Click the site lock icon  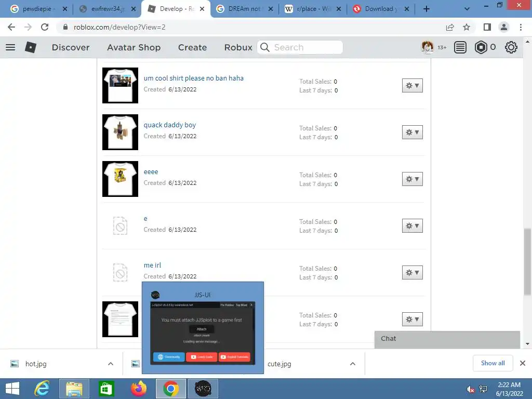[x=65, y=27]
